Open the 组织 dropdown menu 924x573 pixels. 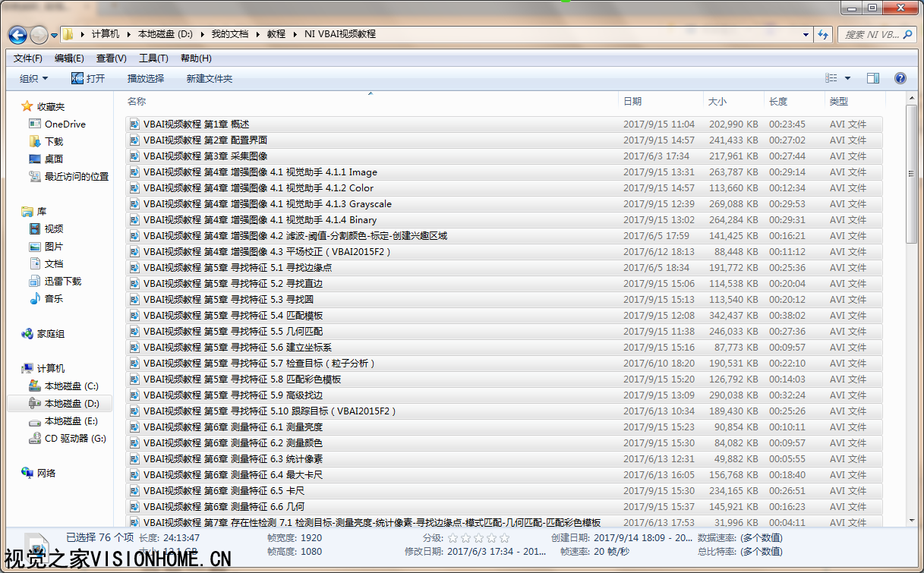click(33, 79)
